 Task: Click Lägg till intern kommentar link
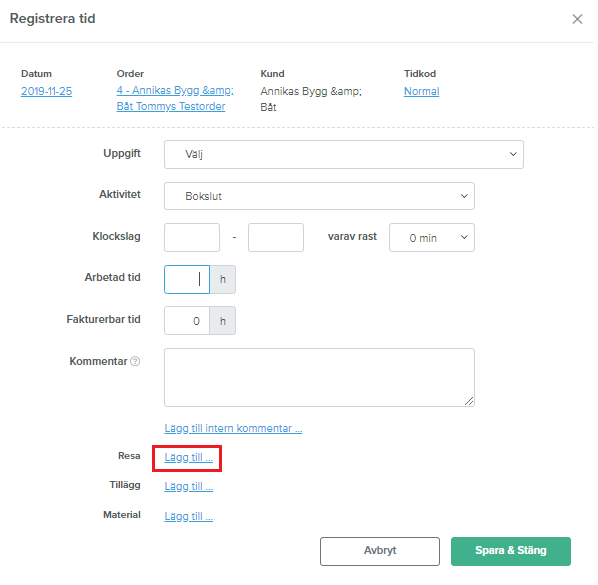coord(233,428)
